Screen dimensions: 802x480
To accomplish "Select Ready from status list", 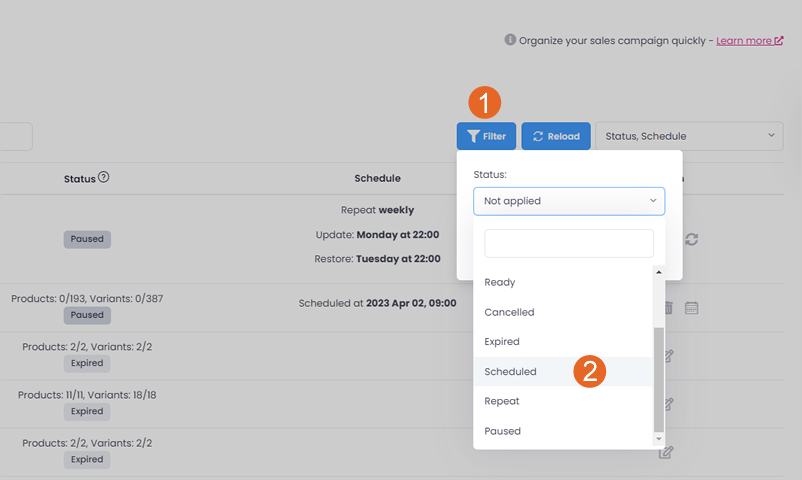I will click(563, 282).
